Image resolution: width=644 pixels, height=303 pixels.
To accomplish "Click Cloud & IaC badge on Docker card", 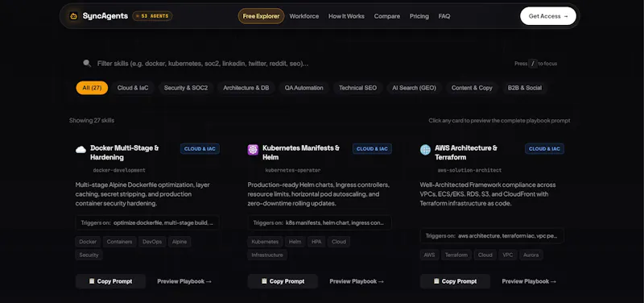I will coord(200,149).
